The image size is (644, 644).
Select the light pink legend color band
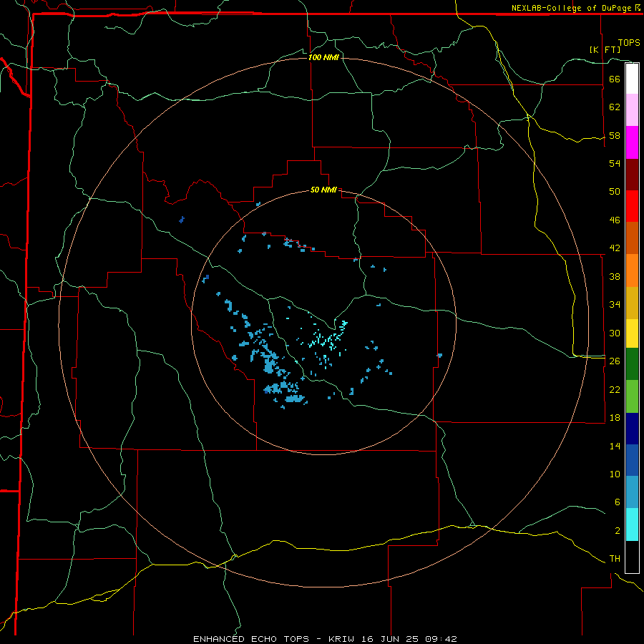pyautogui.click(x=632, y=110)
